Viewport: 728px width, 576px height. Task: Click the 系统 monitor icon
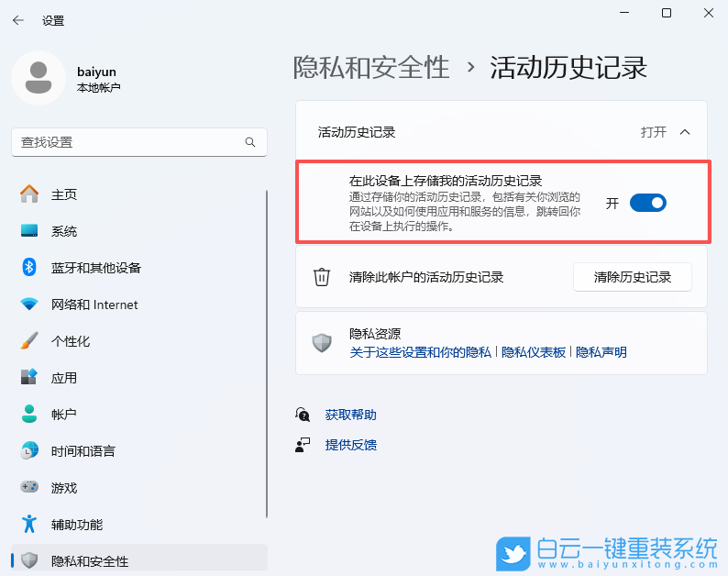pos(29,231)
